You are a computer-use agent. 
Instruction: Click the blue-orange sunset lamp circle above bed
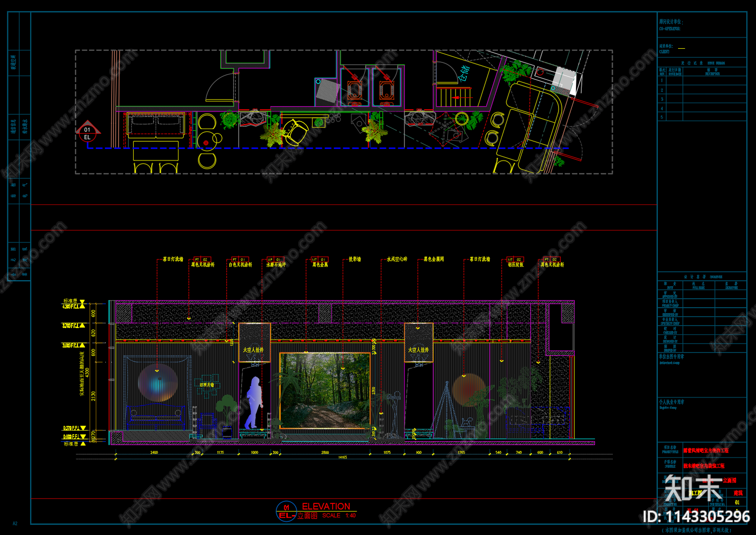pyautogui.click(x=158, y=383)
